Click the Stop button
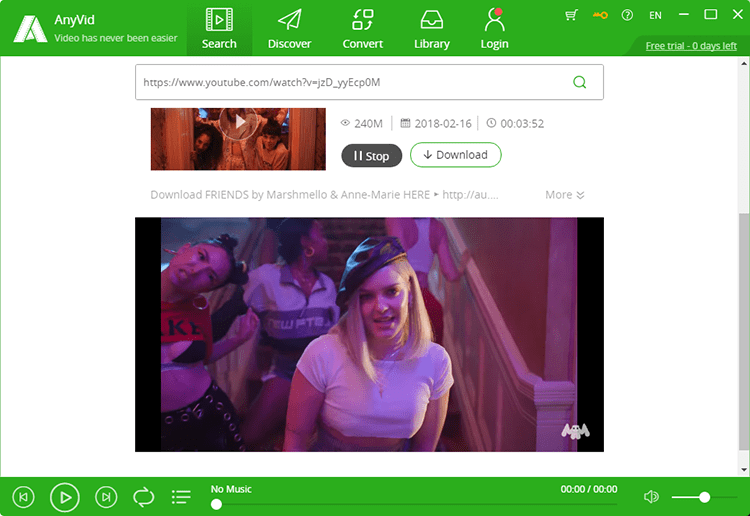Screen dimensions: 750x516 372,155
